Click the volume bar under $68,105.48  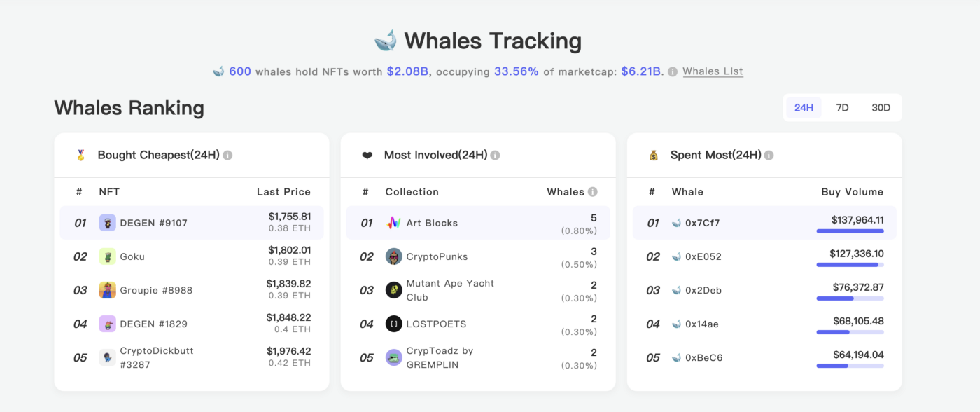pos(850,332)
